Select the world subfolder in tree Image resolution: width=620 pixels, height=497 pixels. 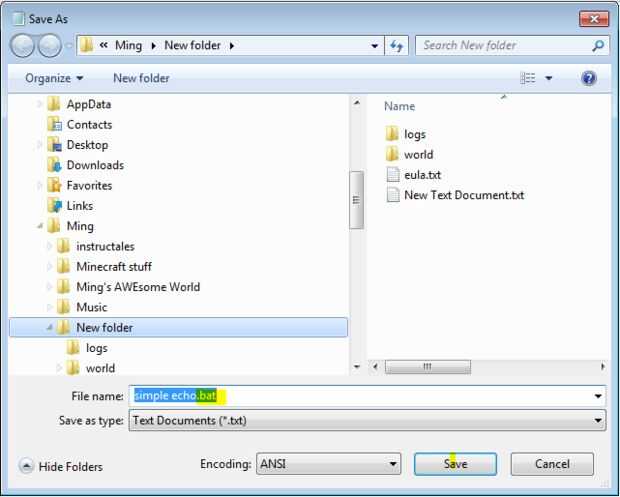[x=100, y=368]
